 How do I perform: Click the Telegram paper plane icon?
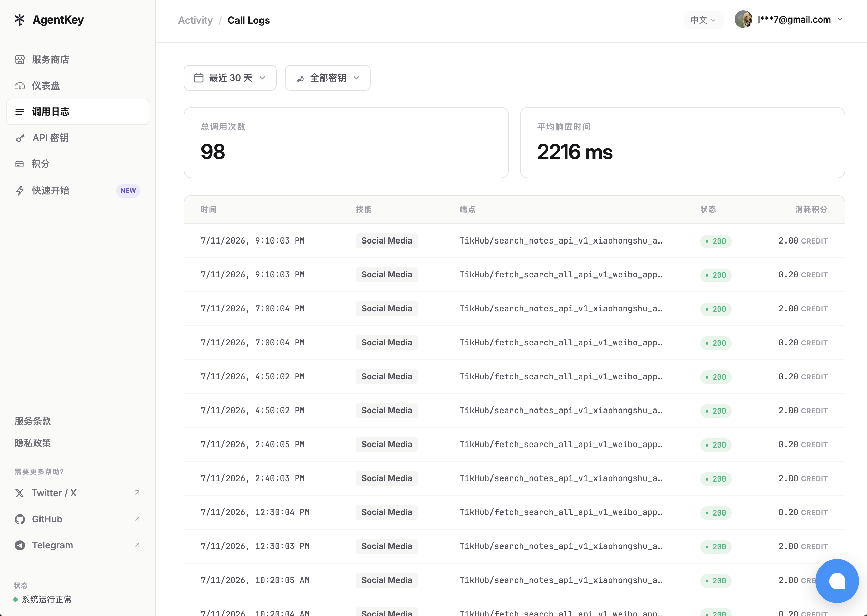tap(20, 545)
